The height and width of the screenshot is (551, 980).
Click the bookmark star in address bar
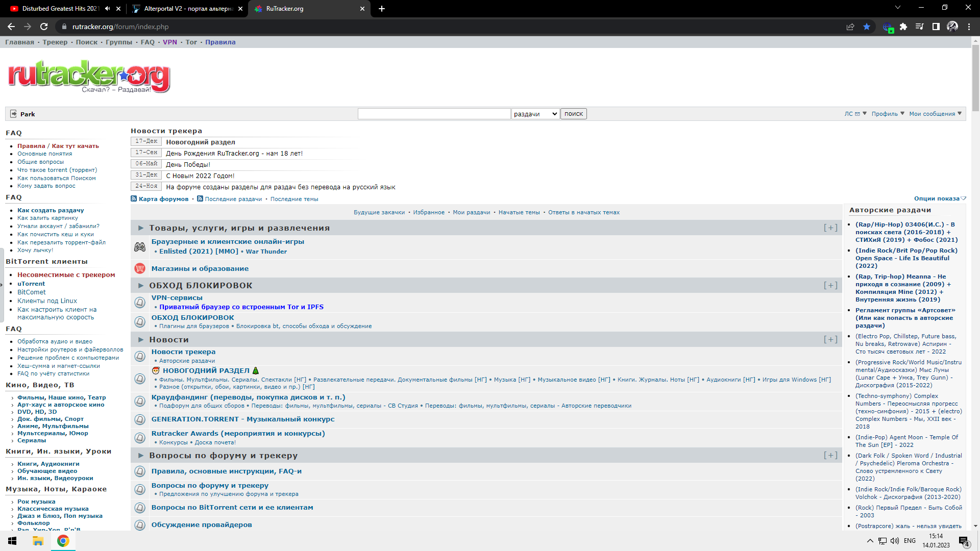click(x=867, y=27)
